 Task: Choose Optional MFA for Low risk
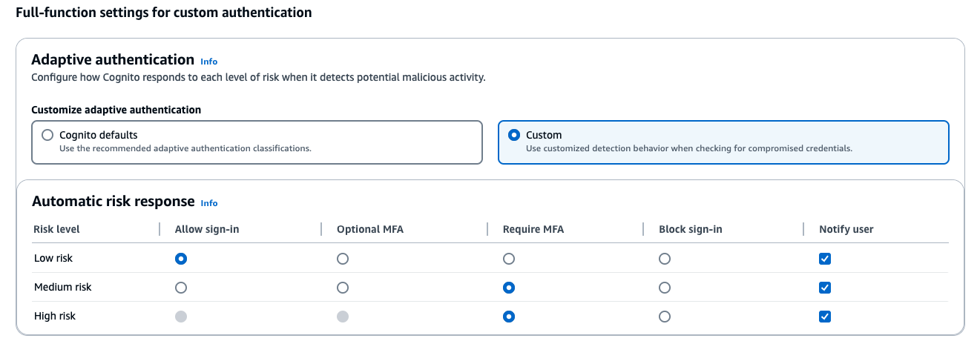pos(343,259)
